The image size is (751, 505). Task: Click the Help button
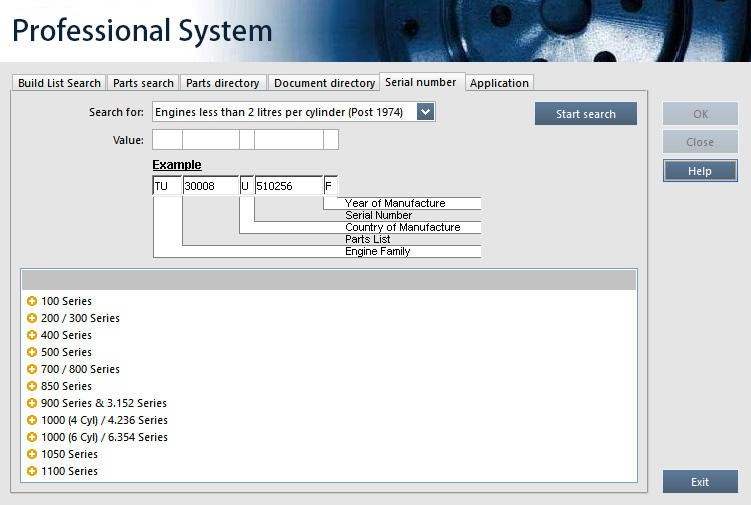700,171
